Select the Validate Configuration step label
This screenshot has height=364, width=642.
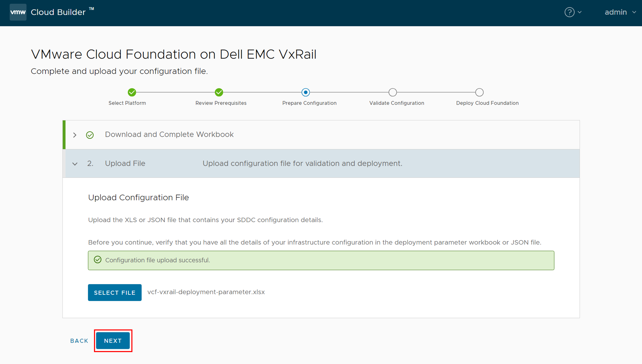396,103
